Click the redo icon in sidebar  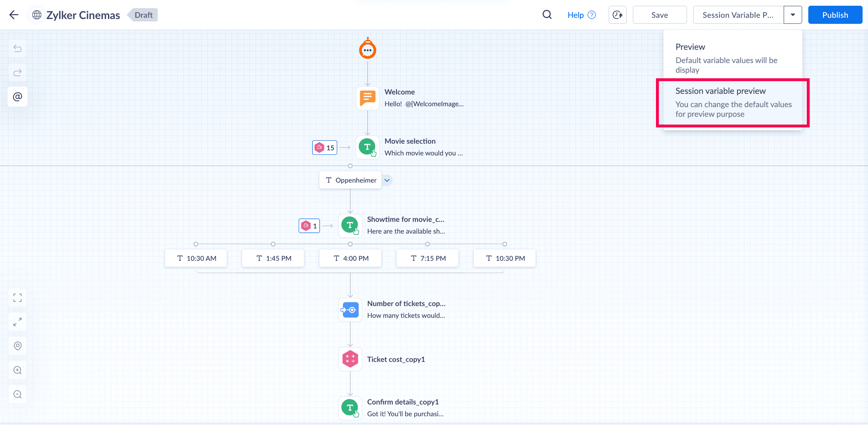click(17, 72)
